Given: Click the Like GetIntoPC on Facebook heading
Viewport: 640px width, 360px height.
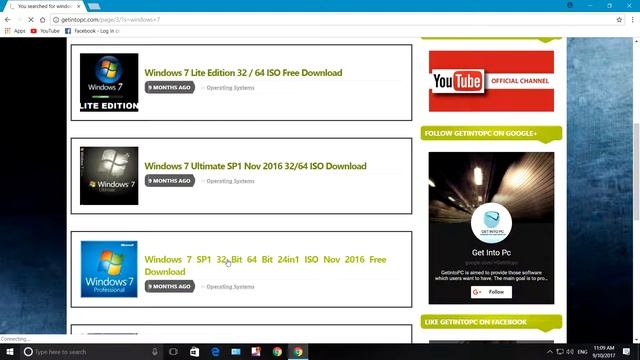Looking at the screenshot, I should (x=491, y=322).
